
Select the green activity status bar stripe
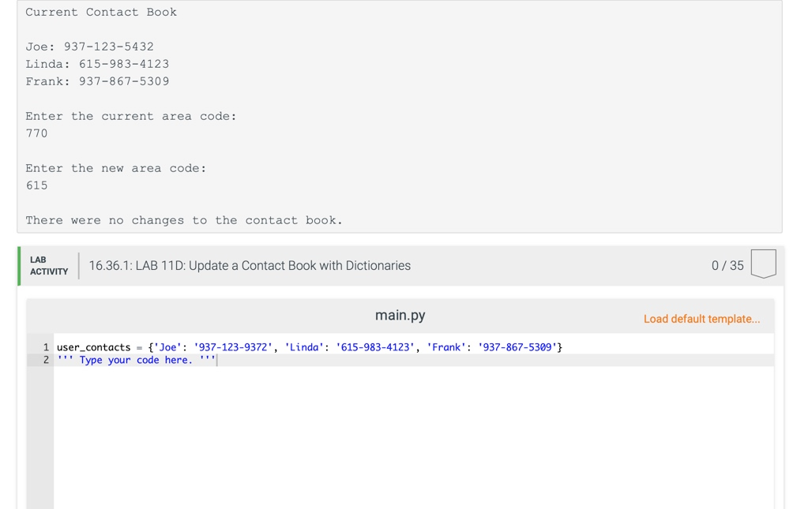click(x=17, y=265)
